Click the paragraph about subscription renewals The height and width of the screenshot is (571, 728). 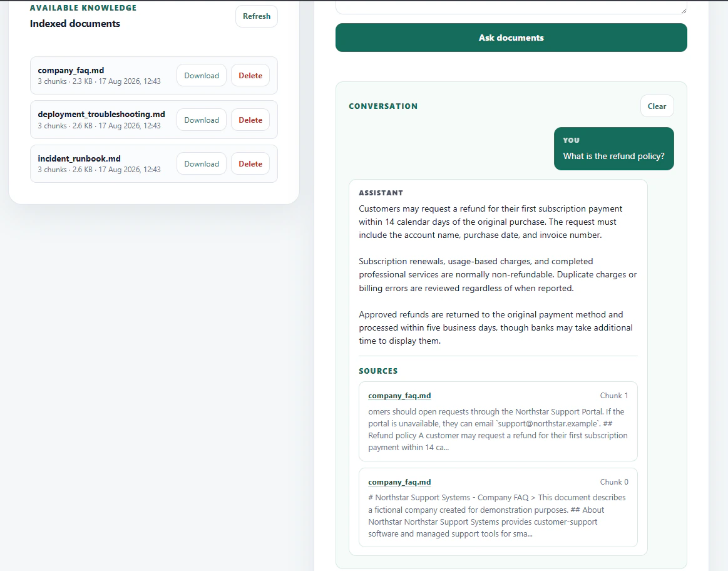coord(498,275)
